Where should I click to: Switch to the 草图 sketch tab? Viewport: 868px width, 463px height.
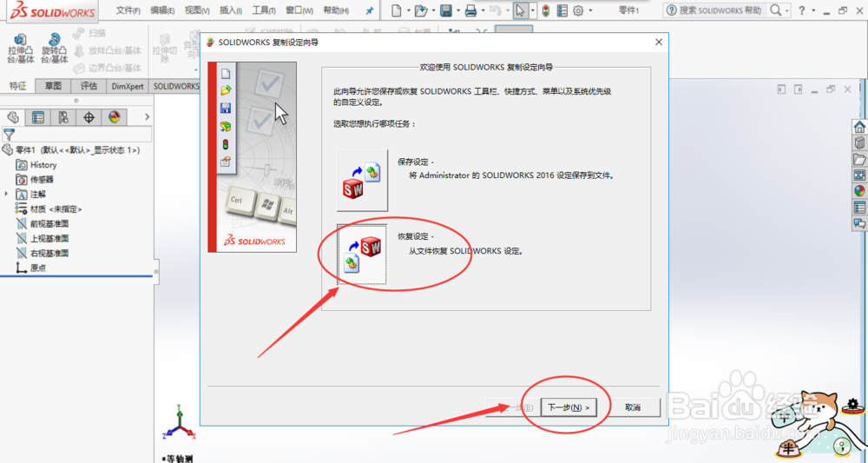point(54,86)
